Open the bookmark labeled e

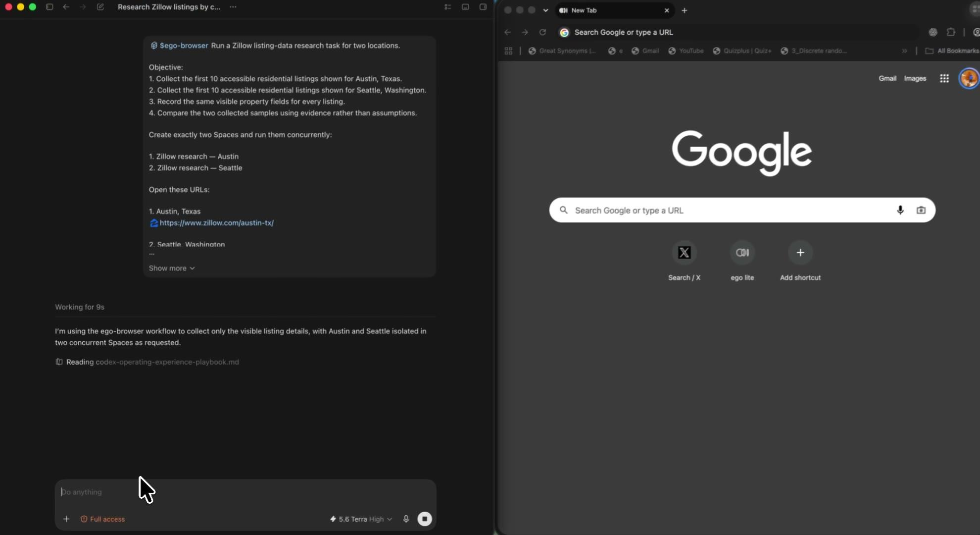click(616, 51)
